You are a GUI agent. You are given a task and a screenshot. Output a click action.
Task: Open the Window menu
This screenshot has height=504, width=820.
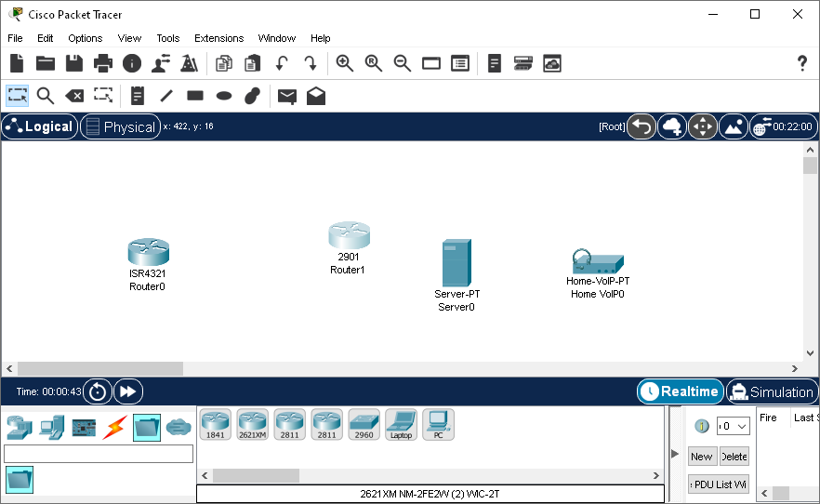pos(277,38)
